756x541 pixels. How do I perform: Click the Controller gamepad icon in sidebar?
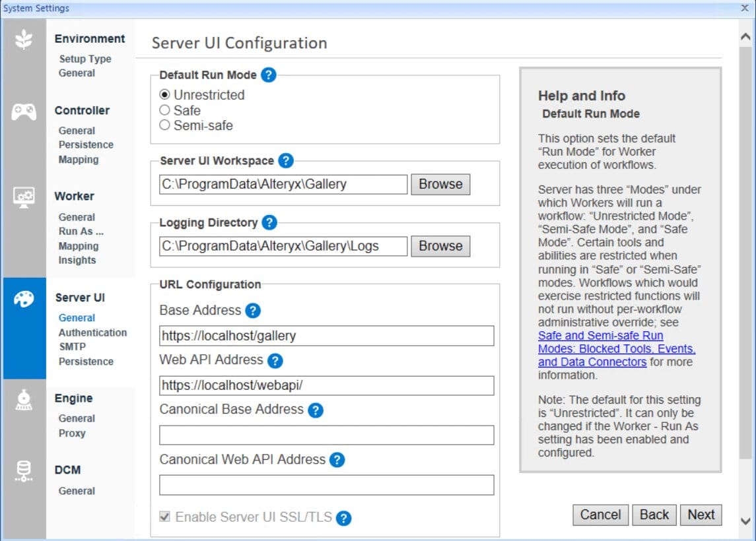pos(24,111)
